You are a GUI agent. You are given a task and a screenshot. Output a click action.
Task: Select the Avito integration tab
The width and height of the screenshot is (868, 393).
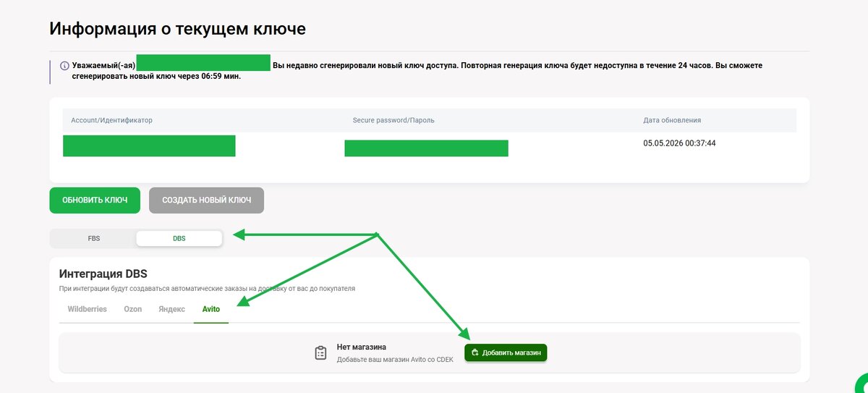point(211,309)
